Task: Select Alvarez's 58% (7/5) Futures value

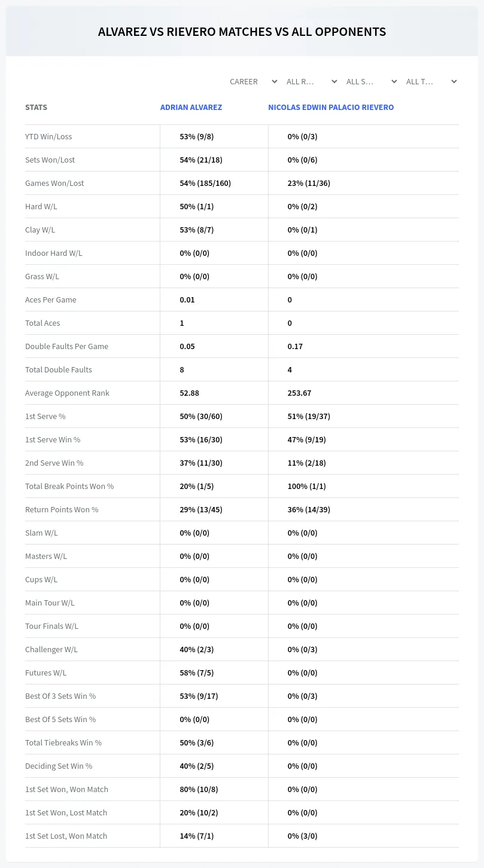Action: 196,673
